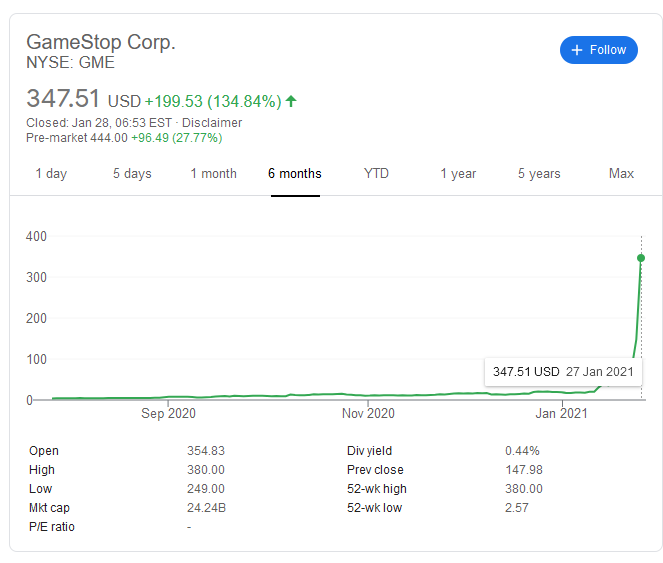Screen dimensions: 663x563
Task: Click the Low value 249.00
Action: click(206, 489)
